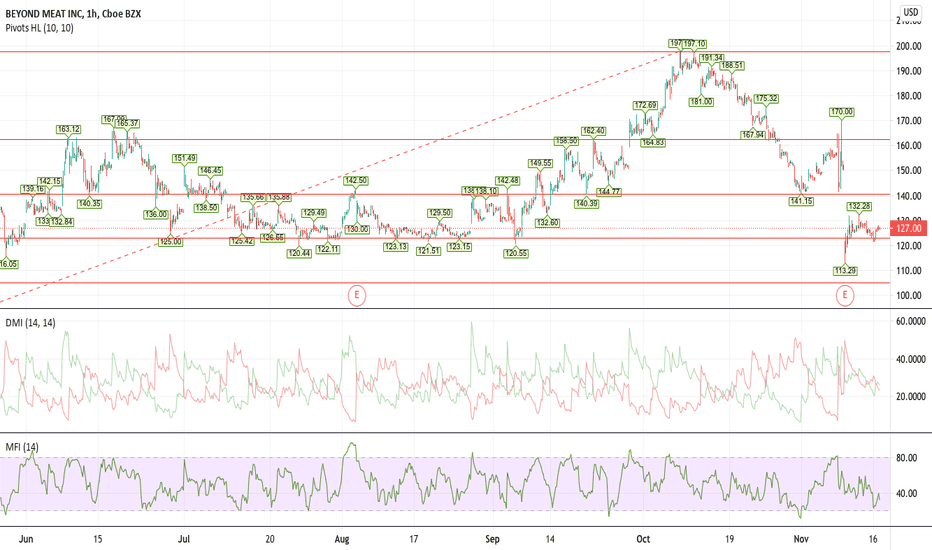The height and width of the screenshot is (550, 932).
Task: Click Jul on the time axis
Action: tap(184, 539)
